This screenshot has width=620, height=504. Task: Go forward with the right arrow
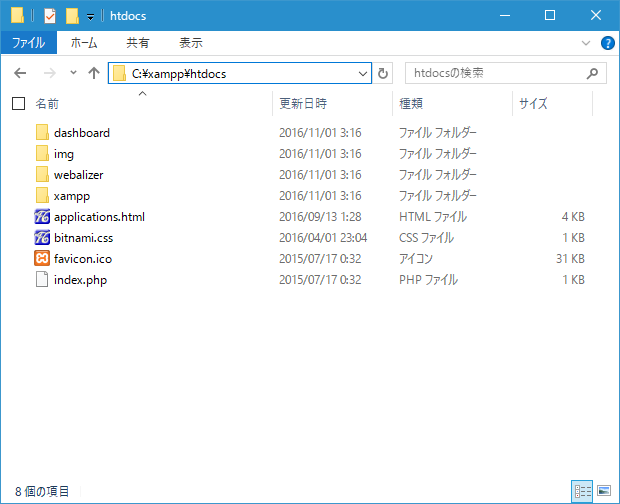(49, 73)
